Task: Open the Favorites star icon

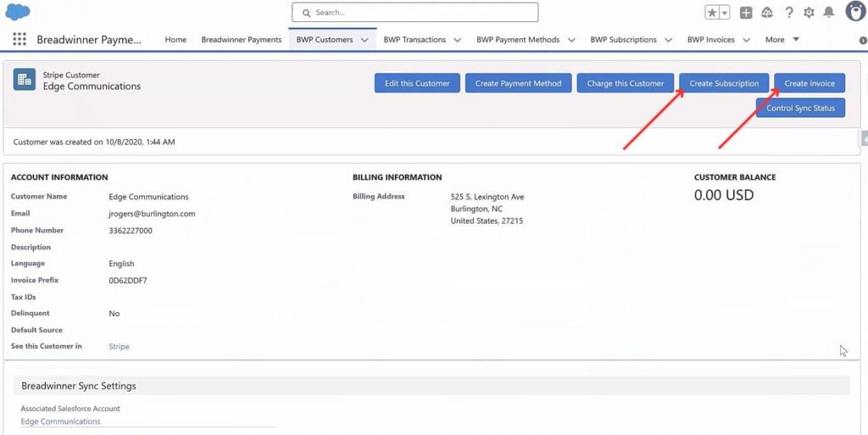Action: click(x=713, y=13)
